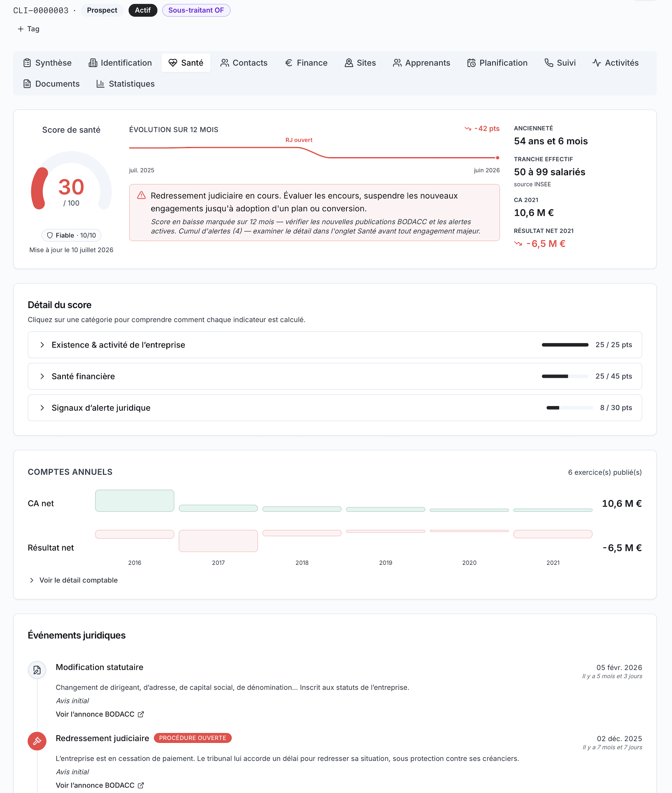This screenshot has width=672, height=793.
Task: Click the 2021 Résultat net bar
Action: 553,534
